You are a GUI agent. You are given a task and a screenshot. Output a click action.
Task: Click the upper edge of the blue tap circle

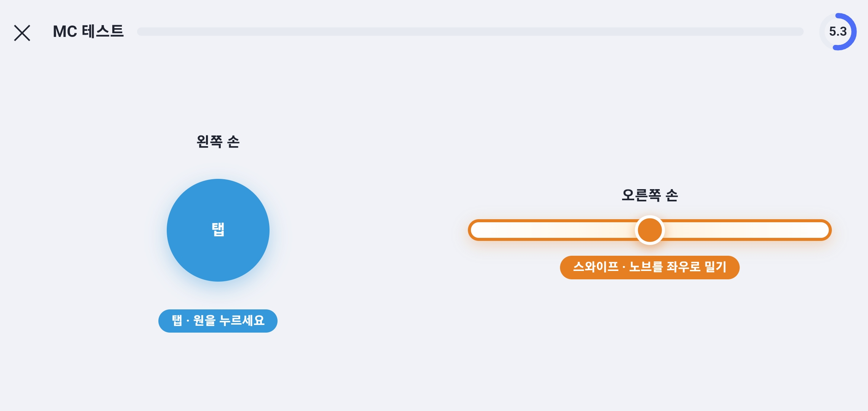(218, 182)
